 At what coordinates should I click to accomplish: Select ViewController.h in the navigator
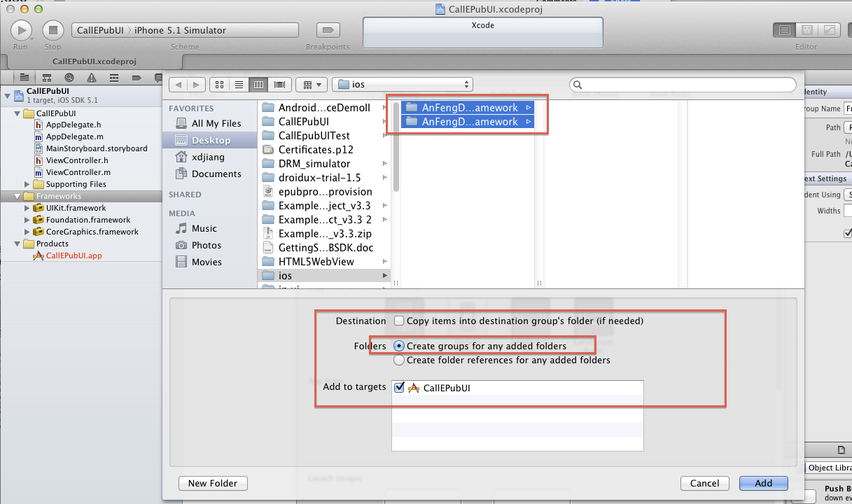point(77,160)
